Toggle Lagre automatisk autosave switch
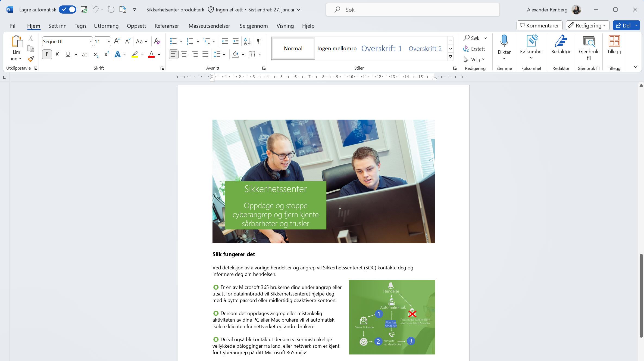This screenshot has width=644, height=361. click(x=67, y=9)
